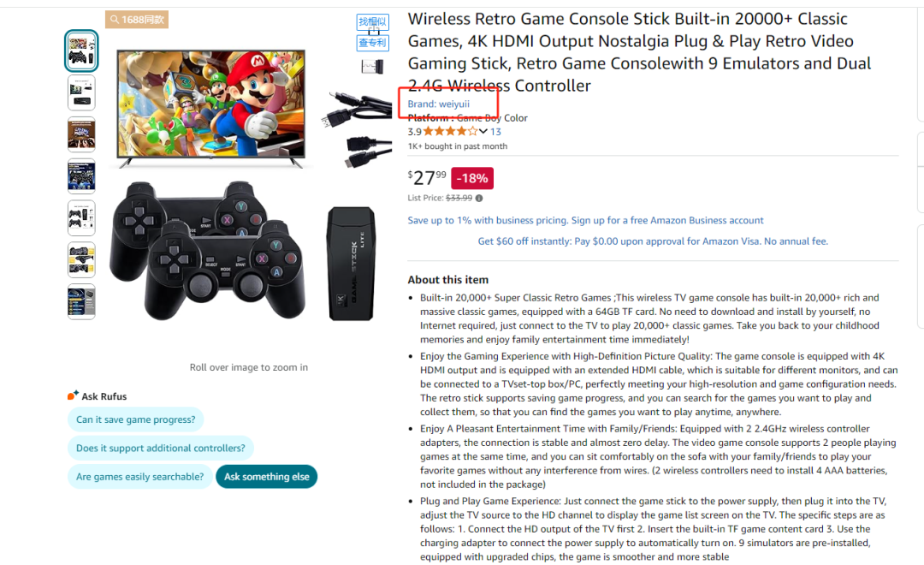Select the third thumbnail showing game screen
The height and width of the screenshot is (565, 924).
(x=81, y=135)
